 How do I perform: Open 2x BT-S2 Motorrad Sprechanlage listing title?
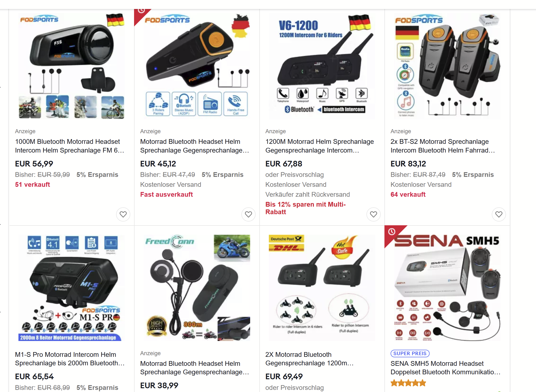(x=443, y=146)
